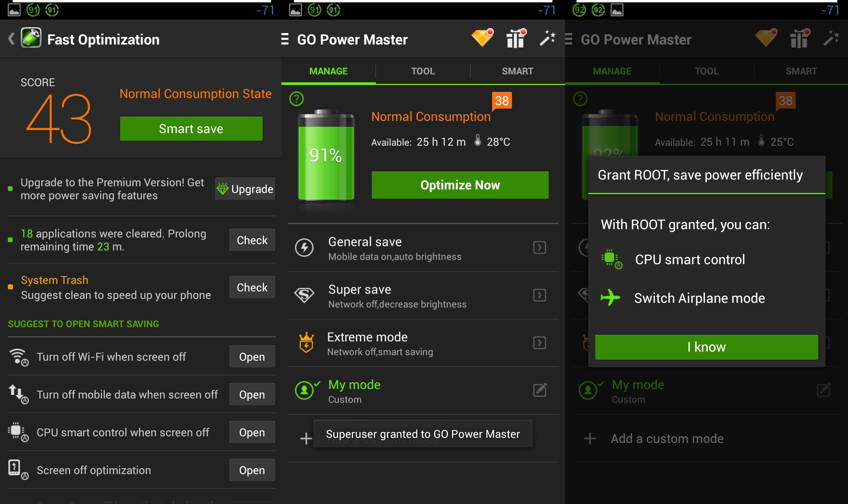Expand General save mode details arrow
The width and height of the screenshot is (848, 504).
point(539,248)
